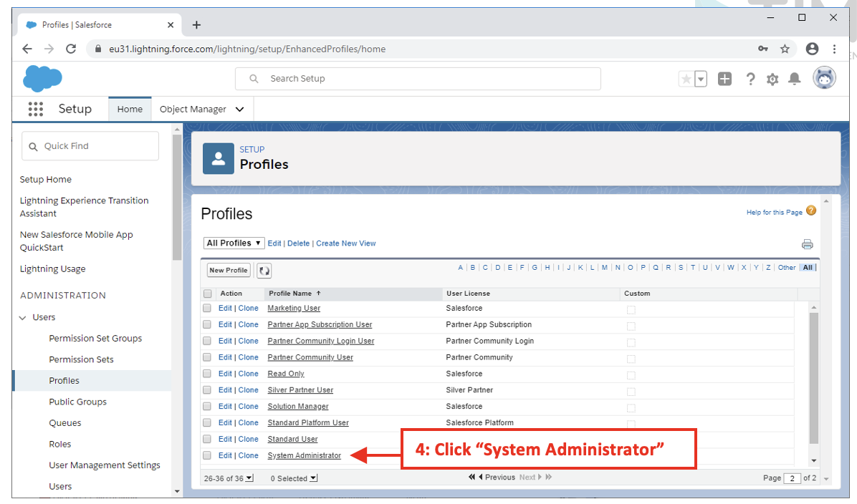Open the All Profiles view dropdown
Viewport: 857px width, 504px height.
234,243
